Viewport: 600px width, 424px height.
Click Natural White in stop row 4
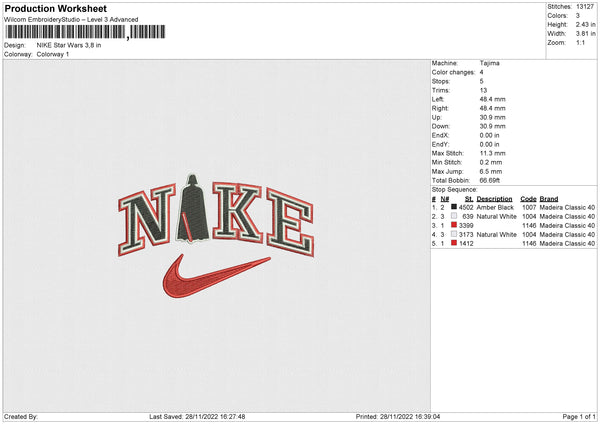click(x=496, y=235)
